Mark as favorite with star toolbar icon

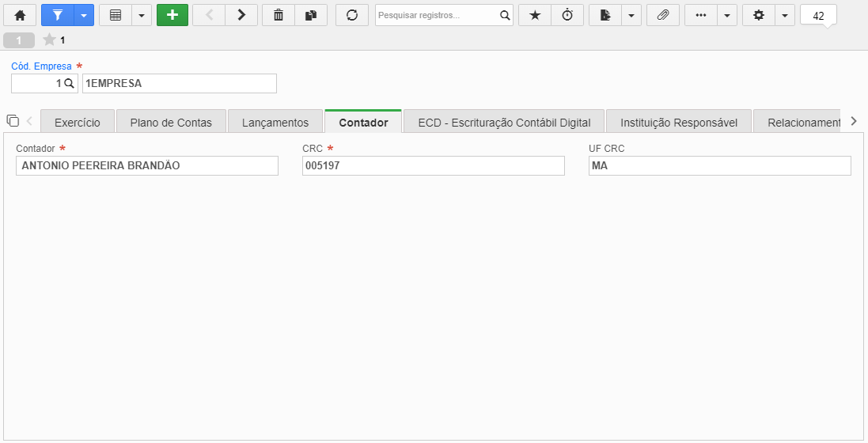pyautogui.click(x=535, y=16)
